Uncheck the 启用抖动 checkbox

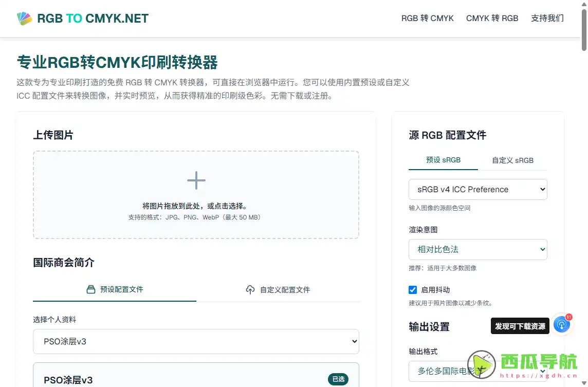tap(413, 290)
